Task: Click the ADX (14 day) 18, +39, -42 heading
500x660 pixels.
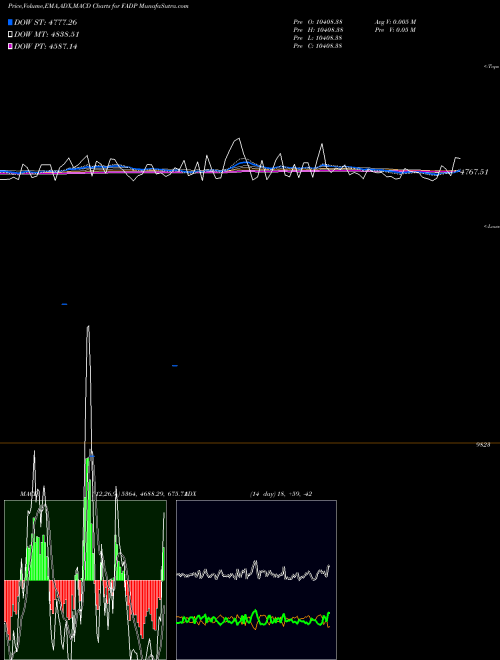Action: click(x=248, y=494)
